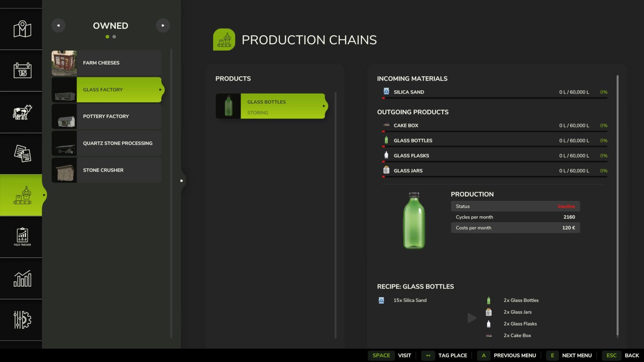
Task: Open the calendar sidebar icon
Action: pos(22,70)
